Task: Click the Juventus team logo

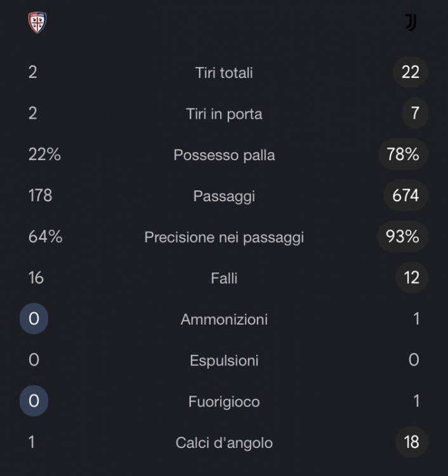Action: [411, 23]
